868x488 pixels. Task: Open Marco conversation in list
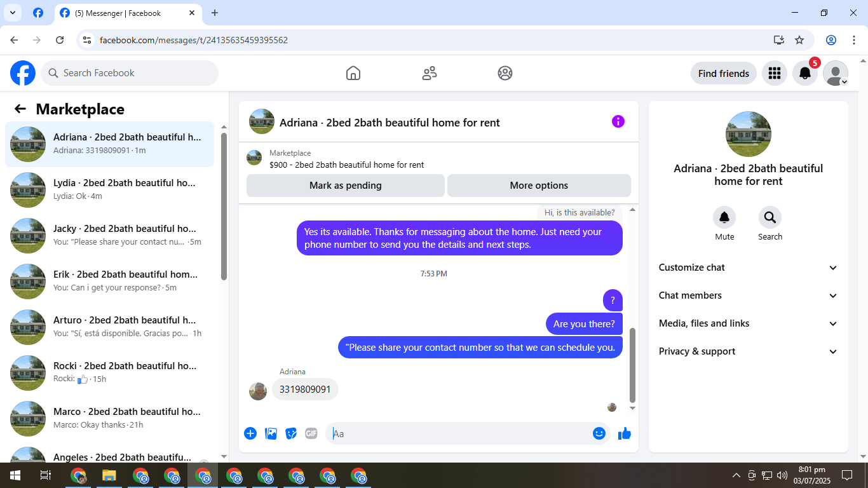(110, 419)
